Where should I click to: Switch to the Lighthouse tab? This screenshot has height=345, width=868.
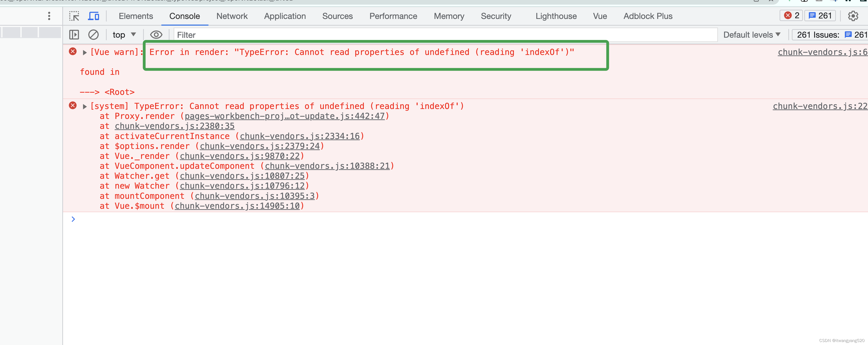(556, 16)
